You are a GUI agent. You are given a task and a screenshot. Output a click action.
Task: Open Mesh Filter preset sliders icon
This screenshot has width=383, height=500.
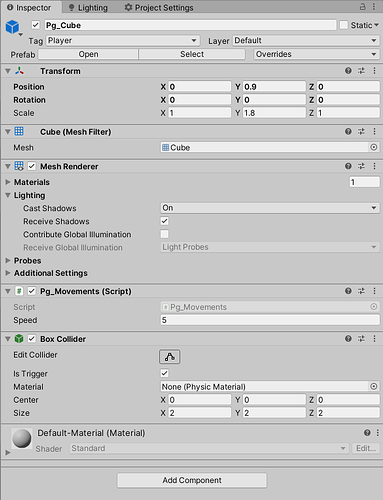pyautogui.click(x=361, y=131)
